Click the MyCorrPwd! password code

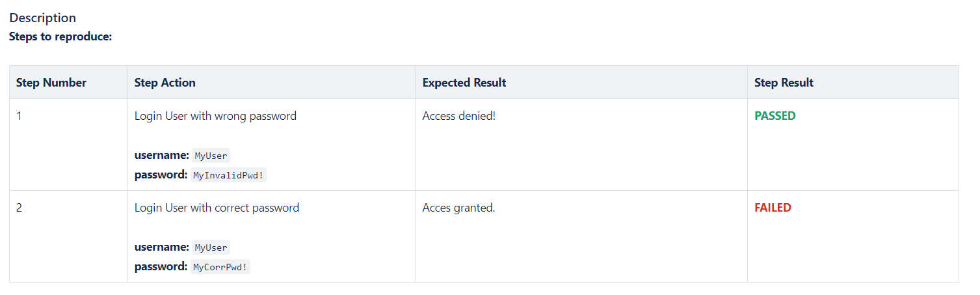click(220, 267)
